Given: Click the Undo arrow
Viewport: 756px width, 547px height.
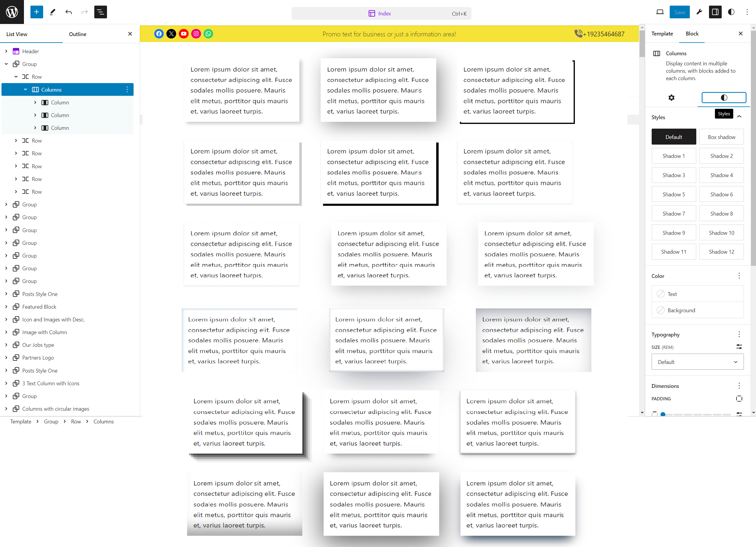Looking at the screenshot, I should 69,12.
